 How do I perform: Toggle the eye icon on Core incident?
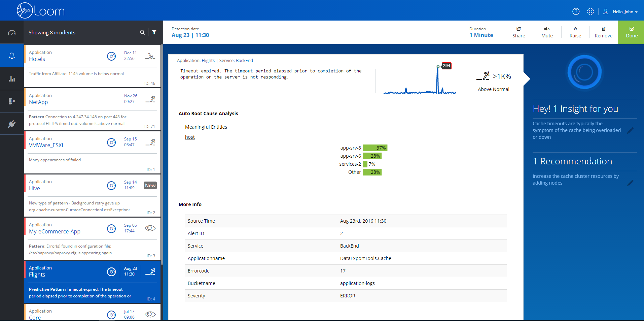(x=150, y=315)
